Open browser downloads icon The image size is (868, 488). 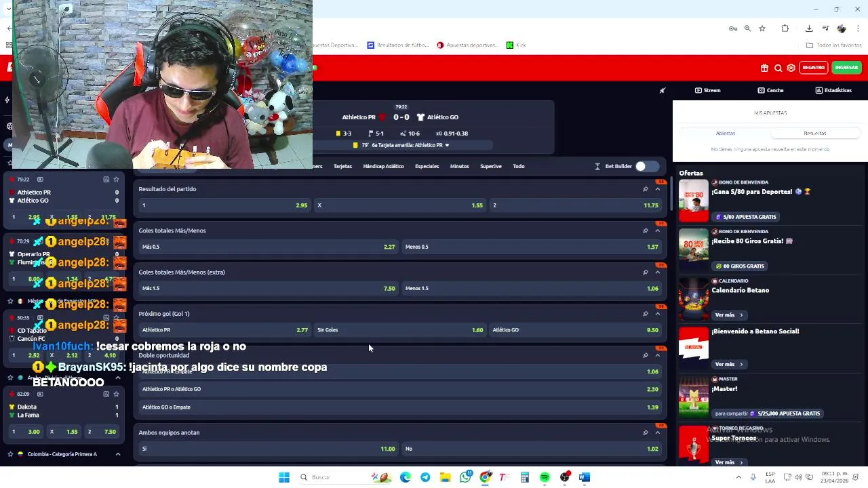[x=809, y=28]
